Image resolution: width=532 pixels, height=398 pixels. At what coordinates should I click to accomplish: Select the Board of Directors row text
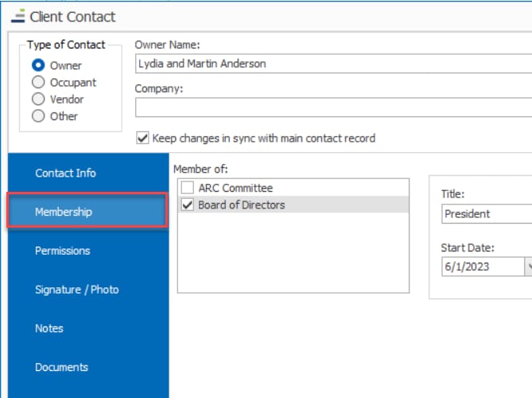point(242,205)
